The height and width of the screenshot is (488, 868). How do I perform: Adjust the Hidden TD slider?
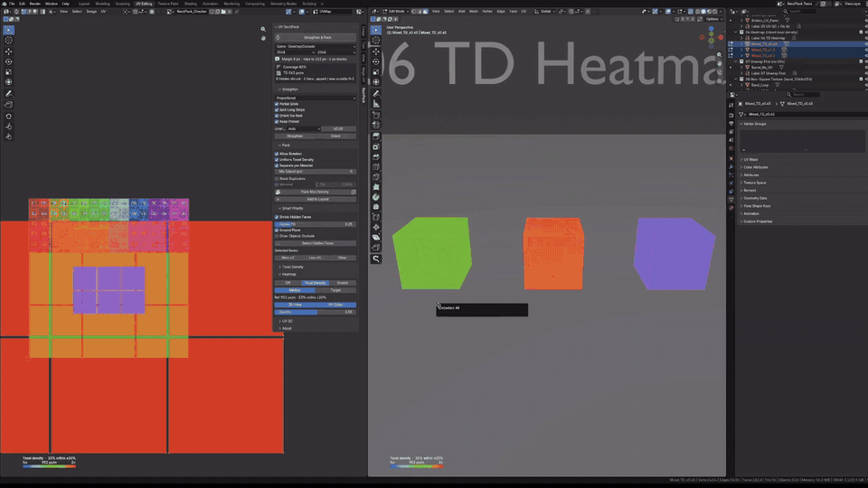click(x=316, y=224)
